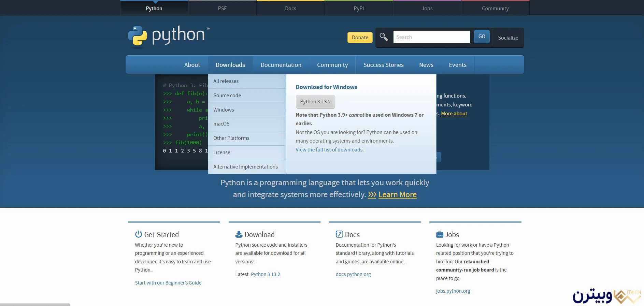Open the Events navigation menu

coord(458,65)
